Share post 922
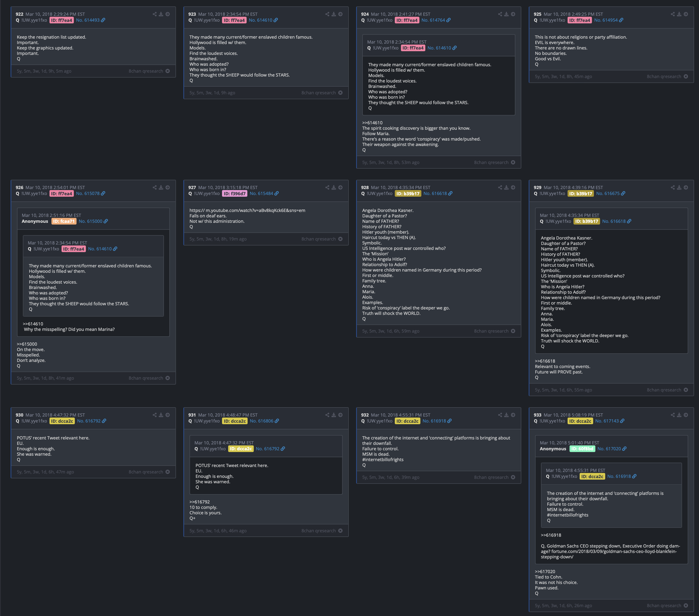 155,14
